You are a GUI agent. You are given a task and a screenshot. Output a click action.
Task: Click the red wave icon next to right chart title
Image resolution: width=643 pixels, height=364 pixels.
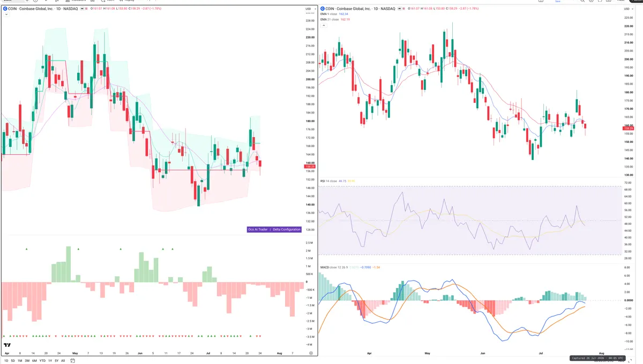click(x=403, y=9)
